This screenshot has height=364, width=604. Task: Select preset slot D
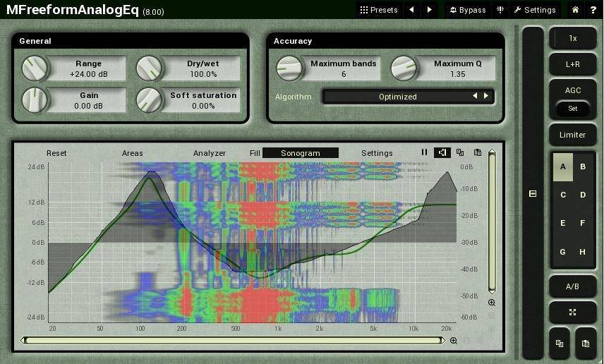(583, 195)
